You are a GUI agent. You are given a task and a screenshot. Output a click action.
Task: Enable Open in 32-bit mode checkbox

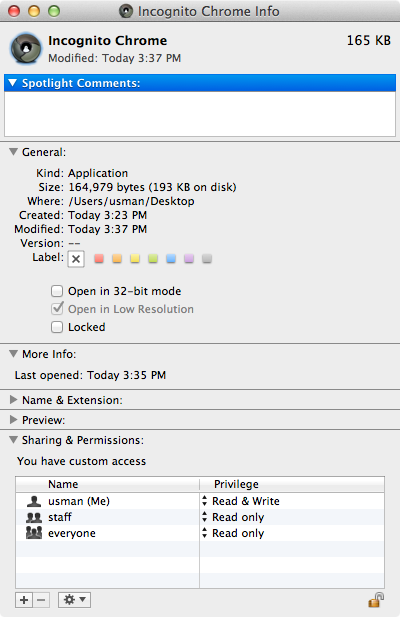[57, 291]
